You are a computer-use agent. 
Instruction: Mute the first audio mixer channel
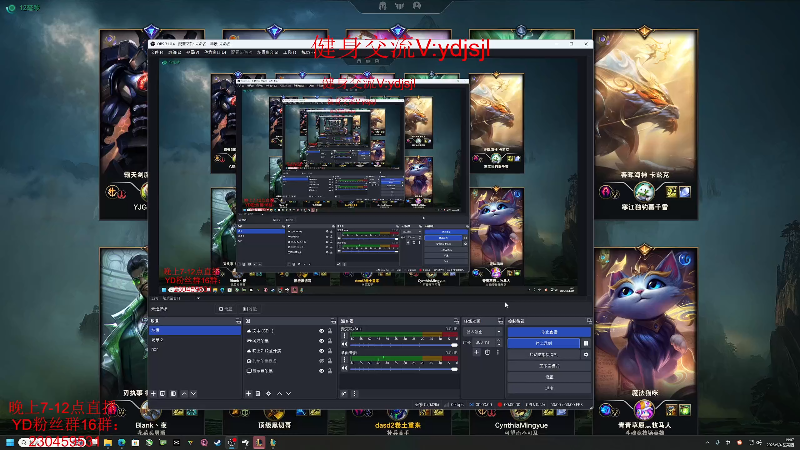point(344,344)
